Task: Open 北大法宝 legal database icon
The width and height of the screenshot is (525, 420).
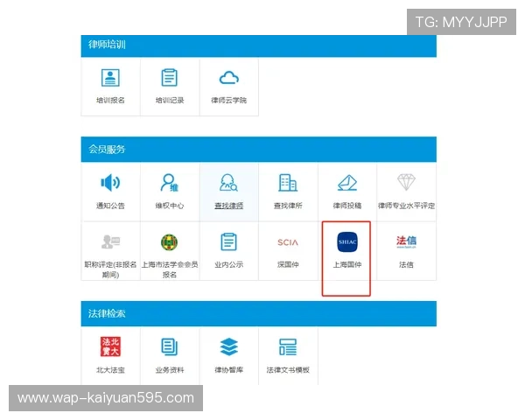Action: [x=110, y=346]
